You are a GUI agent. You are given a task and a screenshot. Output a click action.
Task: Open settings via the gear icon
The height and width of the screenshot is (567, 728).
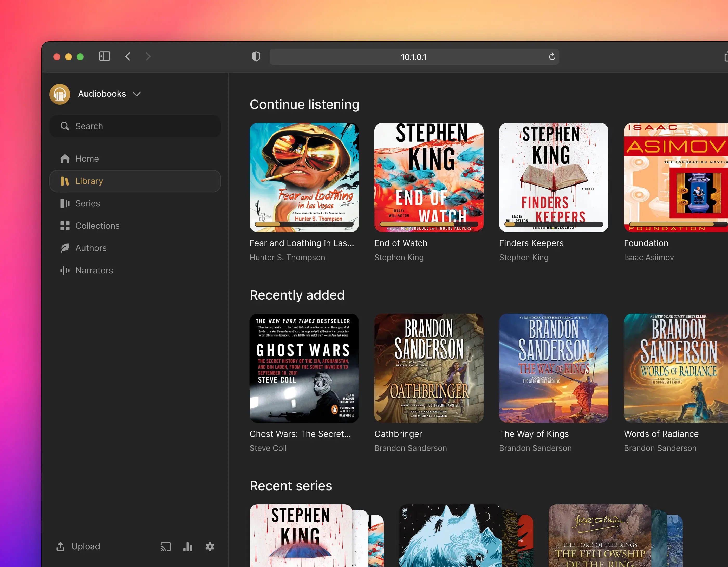(x=210, y=547)
